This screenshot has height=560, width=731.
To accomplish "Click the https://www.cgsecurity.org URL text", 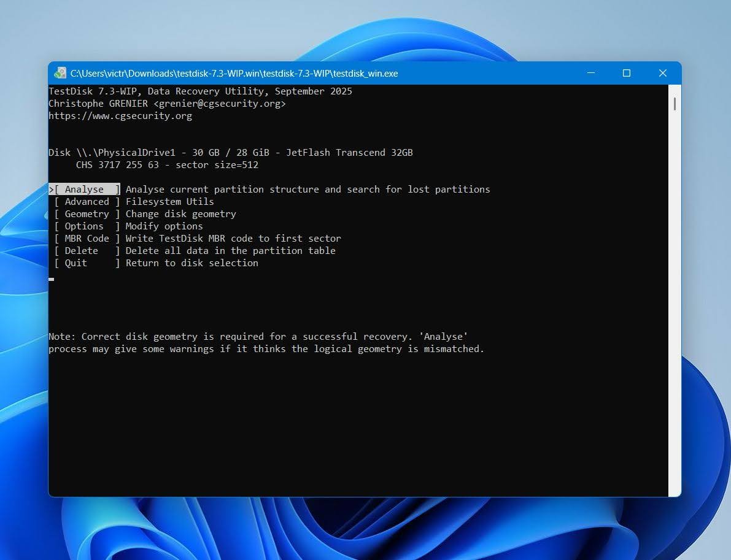I will 120,115.
